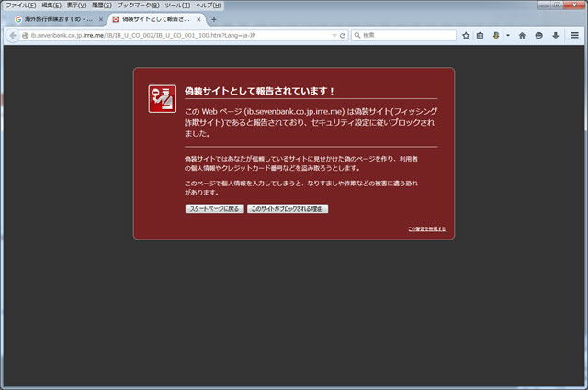Image resolution: width=588 pixels, height=390 pixels.
Task: Open the chat bubble icon
Action: click(539, 35)
